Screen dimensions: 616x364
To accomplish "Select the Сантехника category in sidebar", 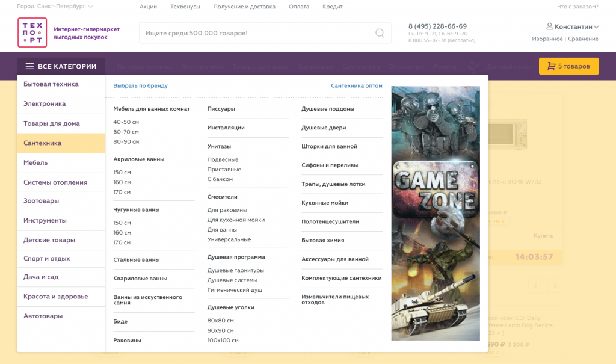I will (43, 143).
